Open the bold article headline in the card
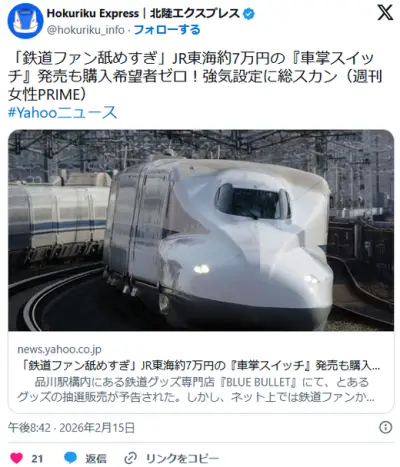The image size is (400, 467). (x=199, y=365)
